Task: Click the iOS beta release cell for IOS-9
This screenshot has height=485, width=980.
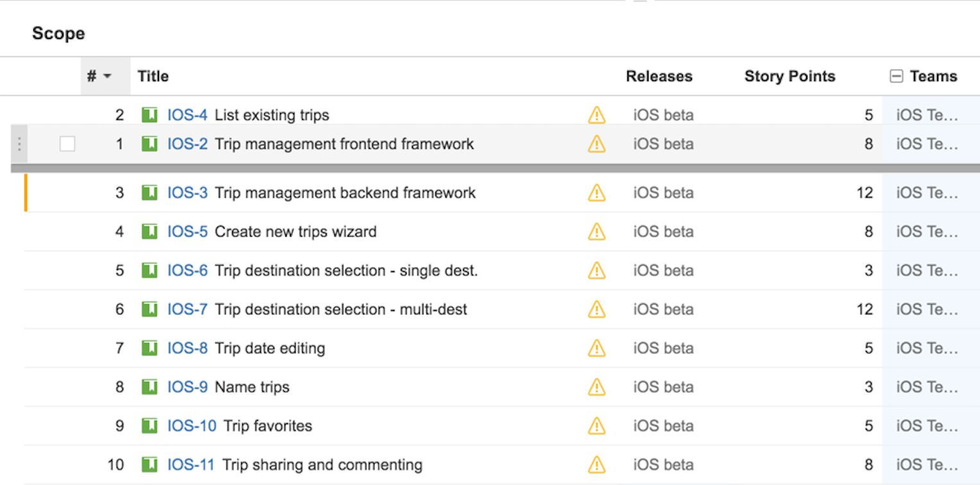Action: click(x=664, y=387)
